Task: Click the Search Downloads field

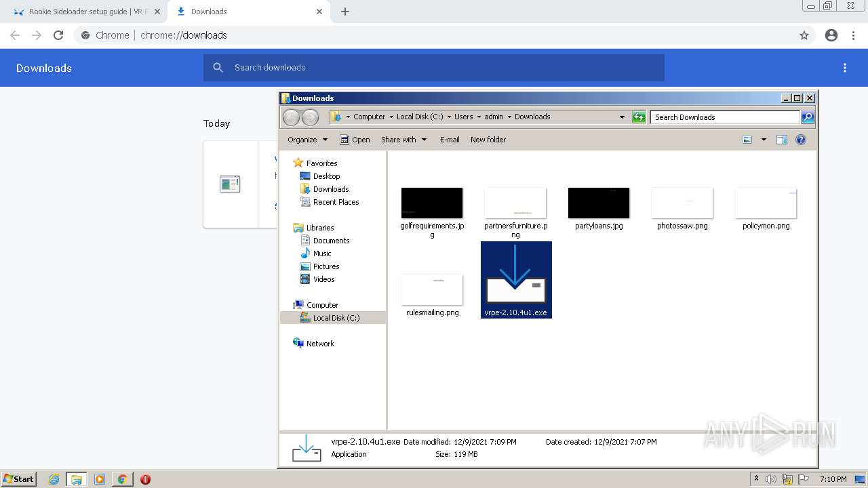Action: click(725, 117)
